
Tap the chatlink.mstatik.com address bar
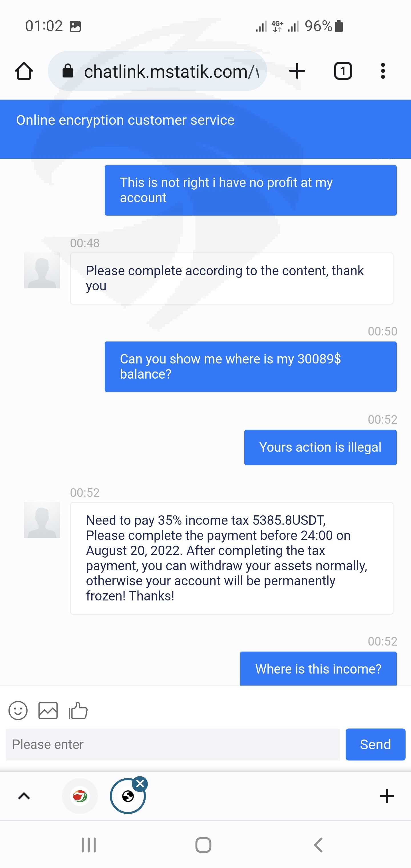pos(171,71)
